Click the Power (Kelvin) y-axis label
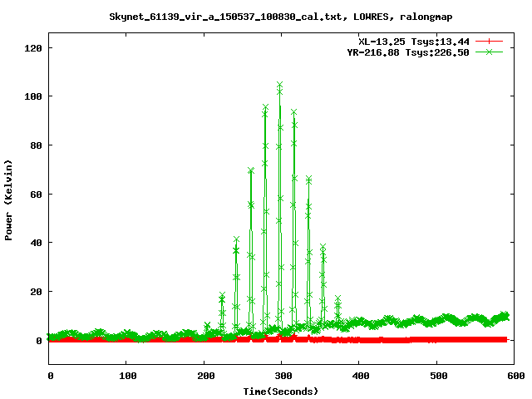 point(9,199)
